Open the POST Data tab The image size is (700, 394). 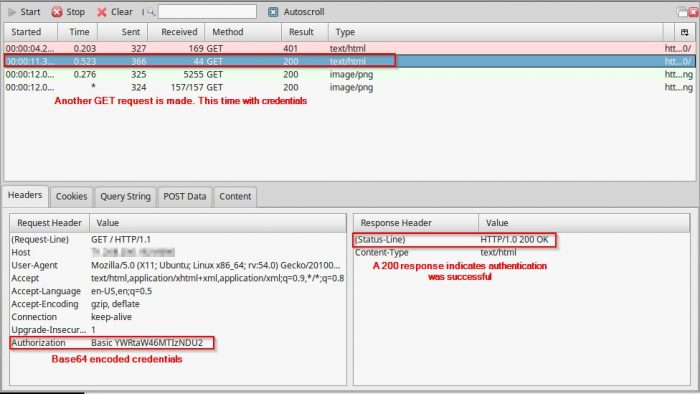click(185, 197)
